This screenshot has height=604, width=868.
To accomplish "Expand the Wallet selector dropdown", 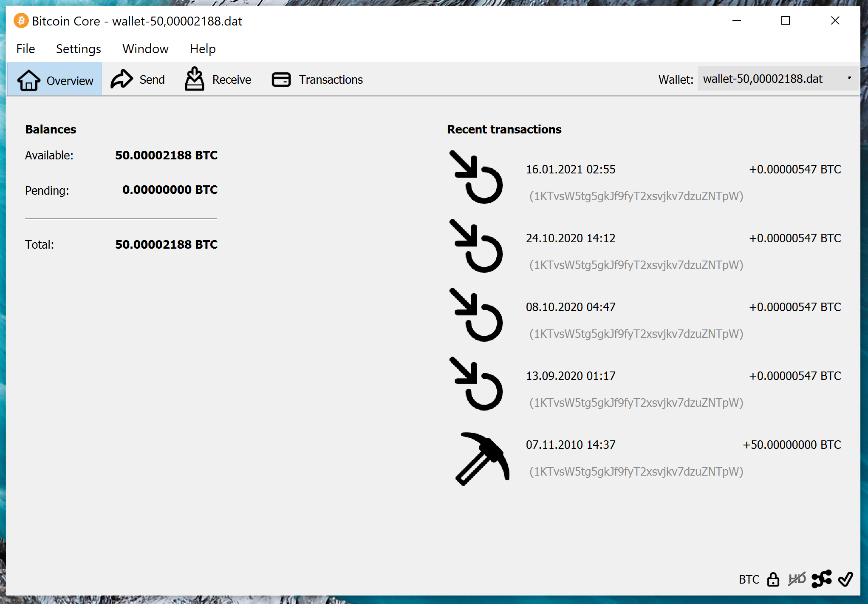I will click(778, 79).
